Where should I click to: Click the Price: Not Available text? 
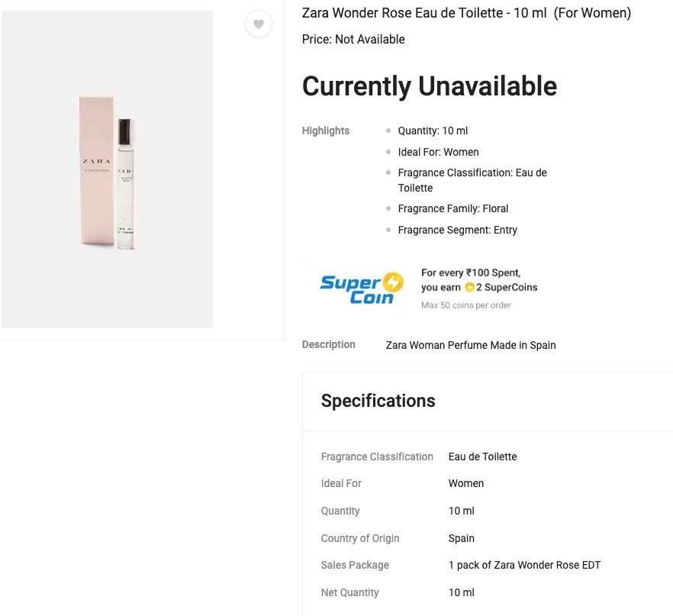pos(353,40)
